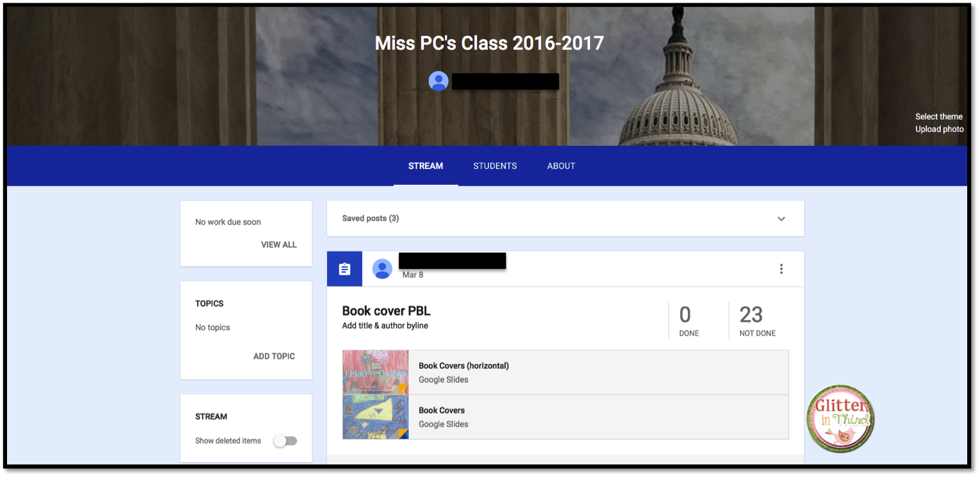Select the Stream tab
The image size is (980, 477).
tap(426, 166)
